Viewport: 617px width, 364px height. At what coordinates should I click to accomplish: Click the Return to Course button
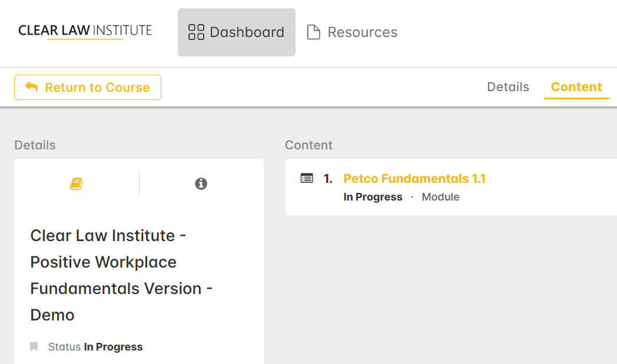88,87
